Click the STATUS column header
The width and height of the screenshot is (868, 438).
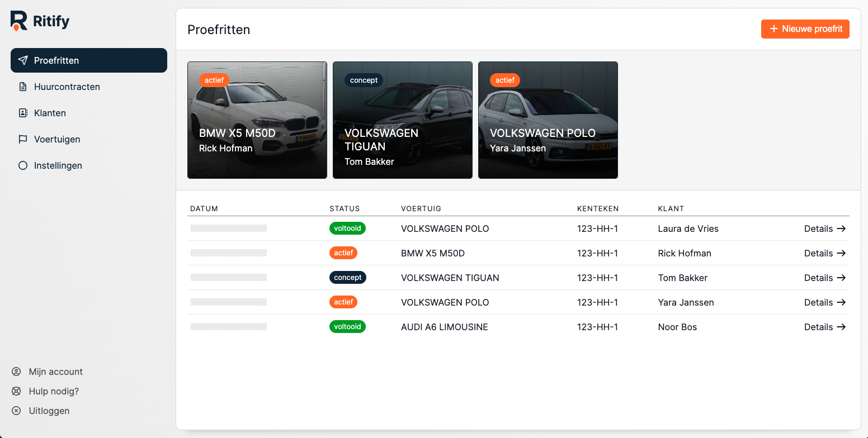click(x=345, y=208)
